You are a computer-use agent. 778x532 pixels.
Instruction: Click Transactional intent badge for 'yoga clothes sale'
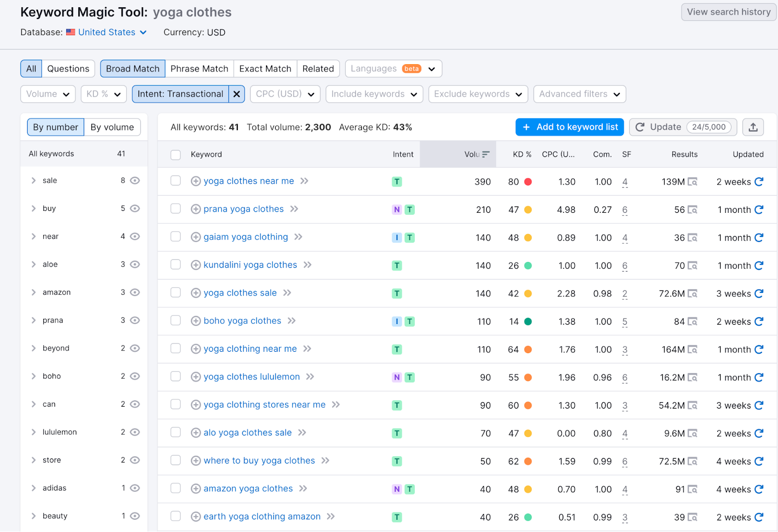tap(397, 293)
